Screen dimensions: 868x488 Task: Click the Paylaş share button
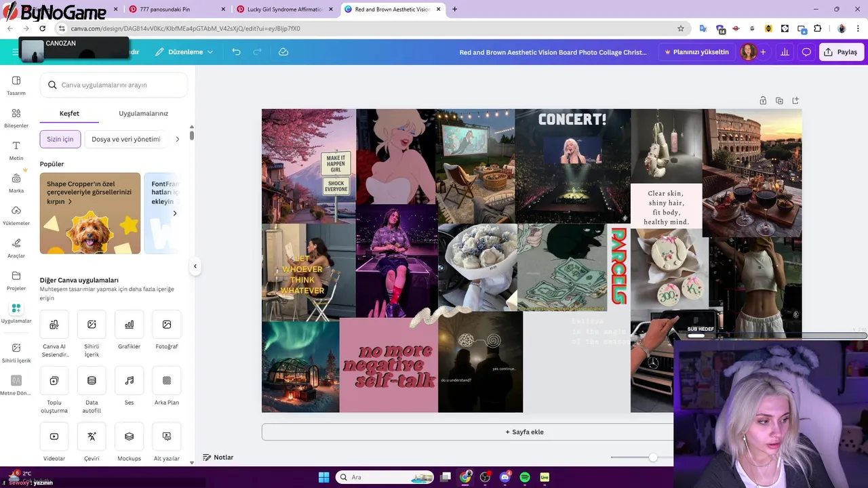[x=841, y=52]
